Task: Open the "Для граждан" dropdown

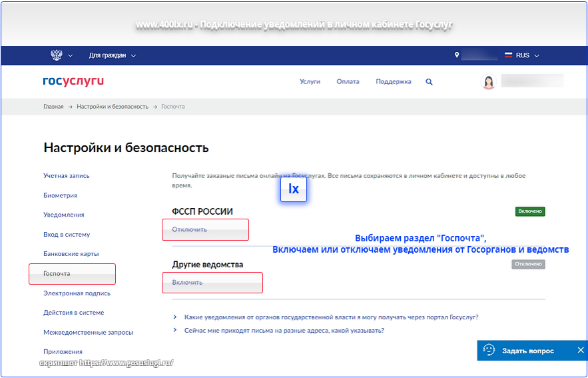Action: coord(113,55)
